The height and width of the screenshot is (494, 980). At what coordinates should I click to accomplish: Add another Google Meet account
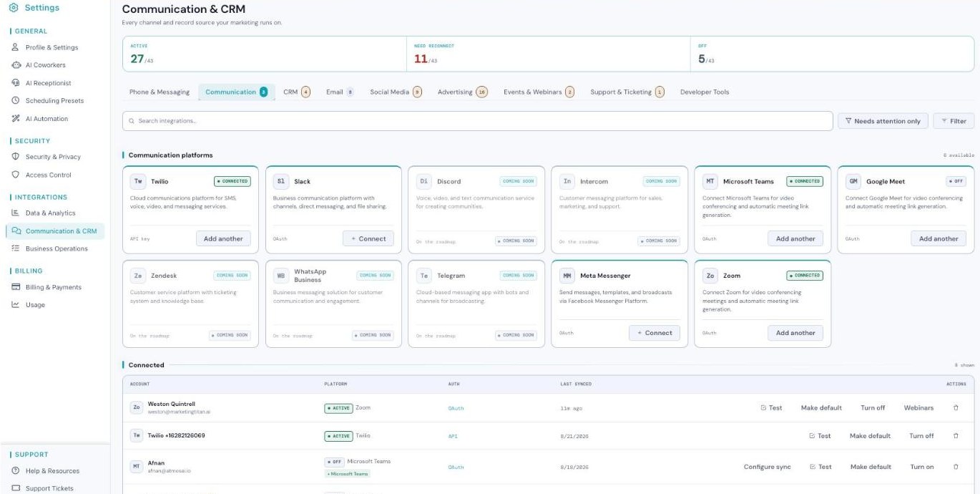click(x=939, y=238)
